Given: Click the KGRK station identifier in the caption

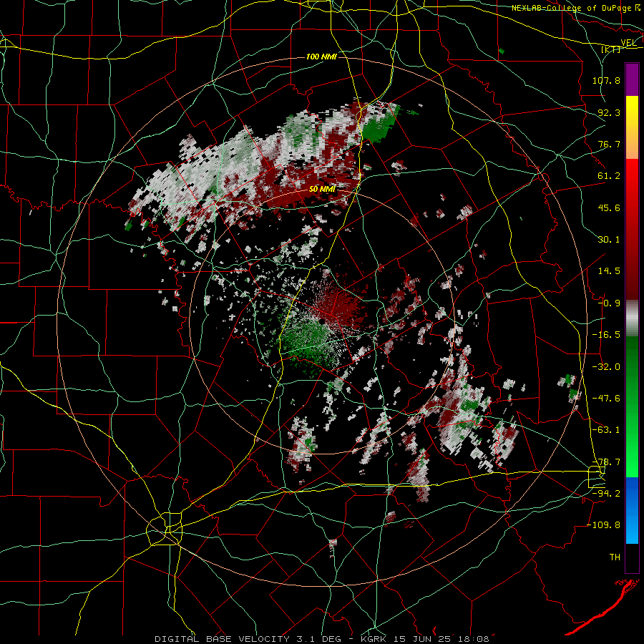Looking at the screenshot, I should pos(374,639).
